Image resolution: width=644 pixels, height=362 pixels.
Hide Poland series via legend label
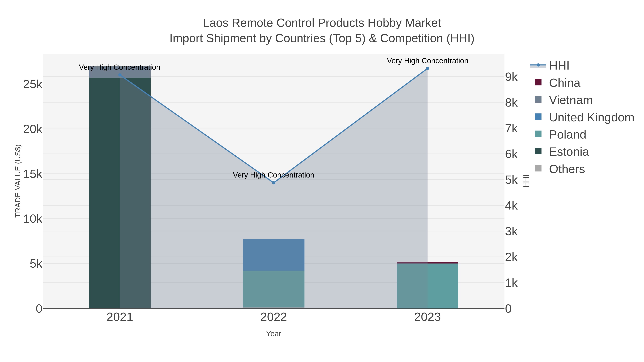click(x=567, y=135)
